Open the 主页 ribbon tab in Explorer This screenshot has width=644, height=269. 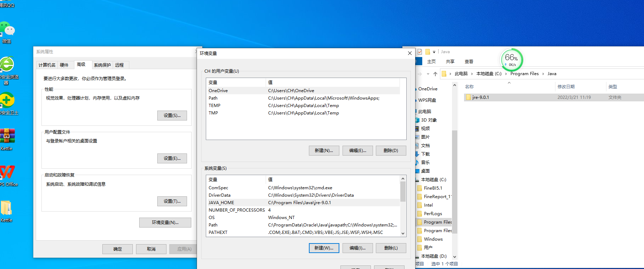coord(431,62)
